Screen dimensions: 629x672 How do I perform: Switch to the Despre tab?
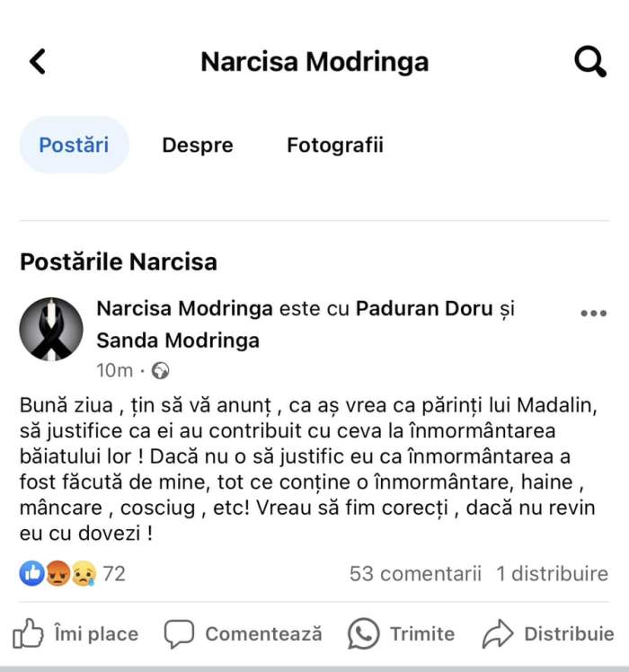tap(198, 145)
